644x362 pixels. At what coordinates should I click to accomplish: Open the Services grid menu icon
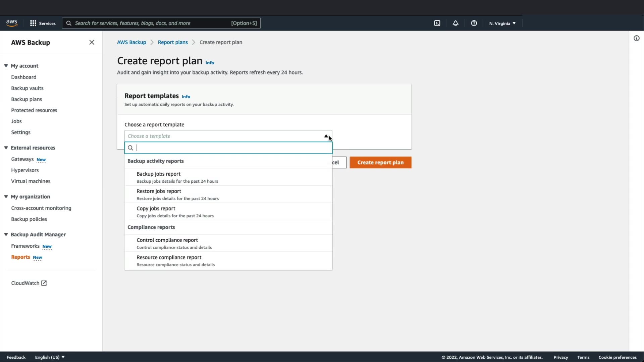(33, 23)
